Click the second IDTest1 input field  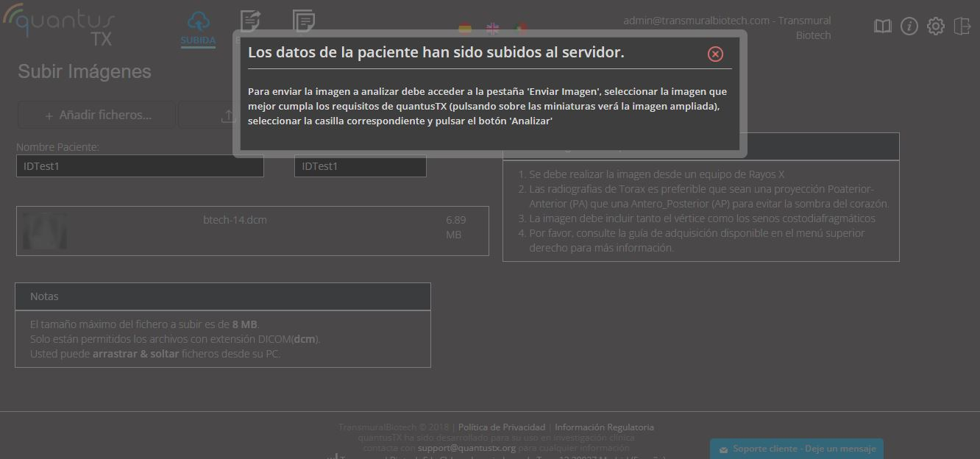tap(361, 166)
